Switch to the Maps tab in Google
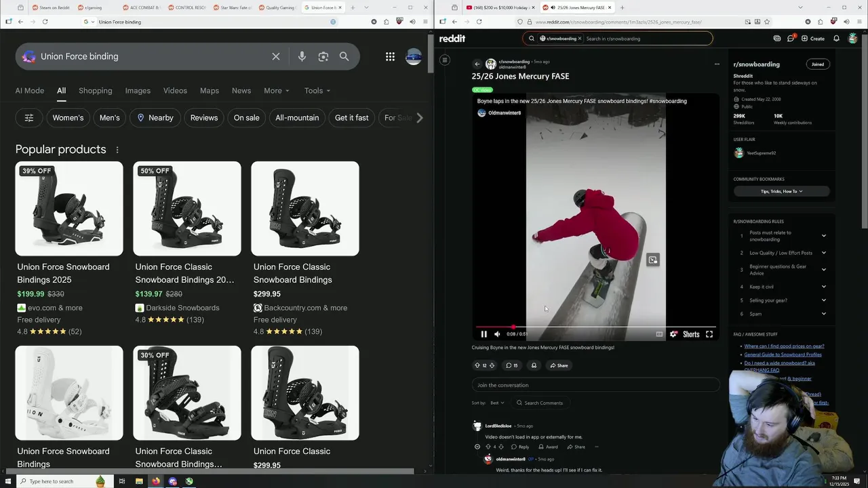The image size is (868, 488). [210, 91]
